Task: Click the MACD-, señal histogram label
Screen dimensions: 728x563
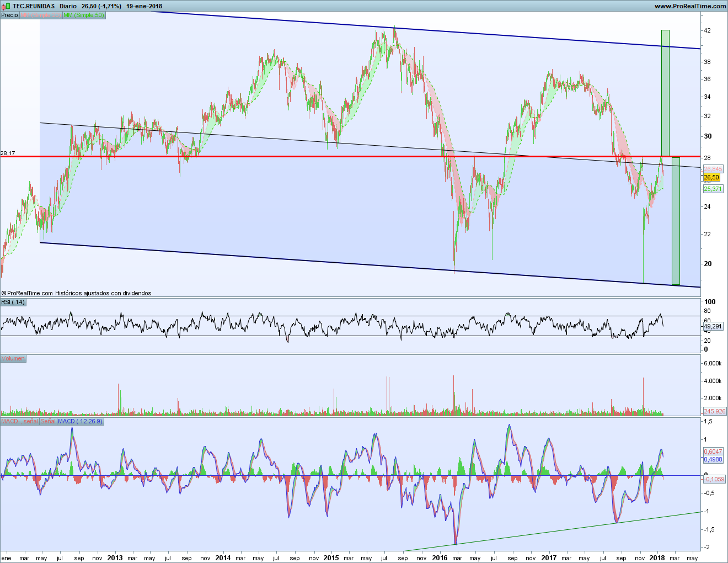Action: tap(19, 421)
